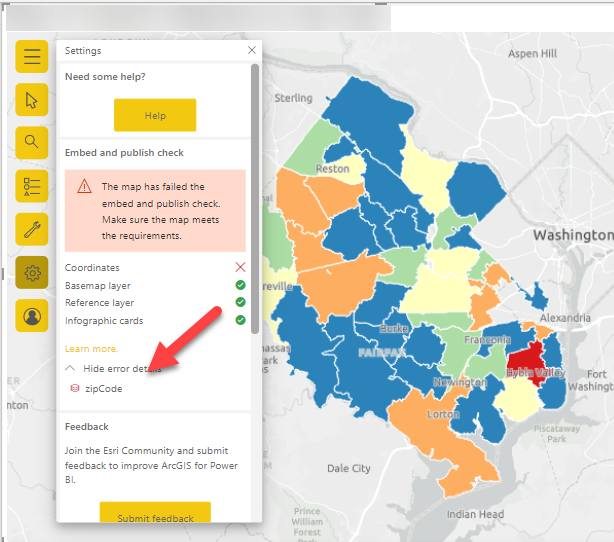Screen dimensions: 614x542
Task: Click the green check beside Infographic cards
Action: [x=240, y=320]
